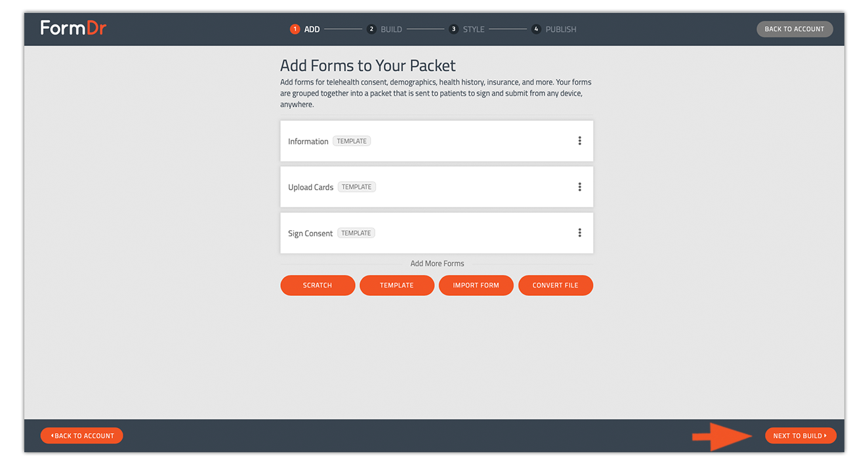Click the TEMPLATE tag beside Sign Consent

tap(356, 233)
